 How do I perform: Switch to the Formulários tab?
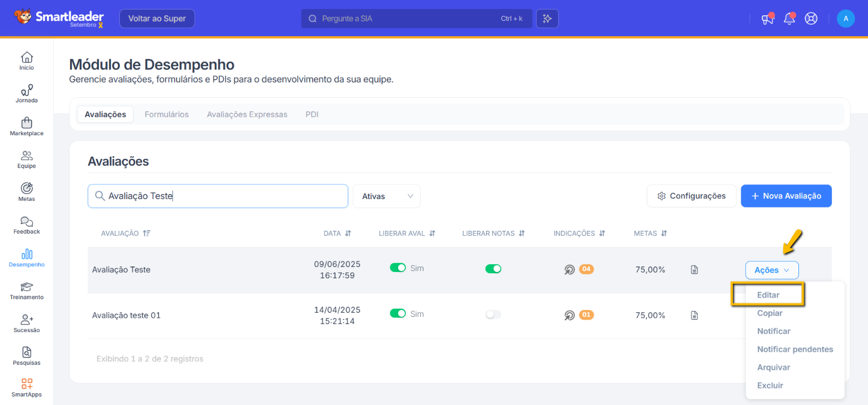tap(166, 114)
